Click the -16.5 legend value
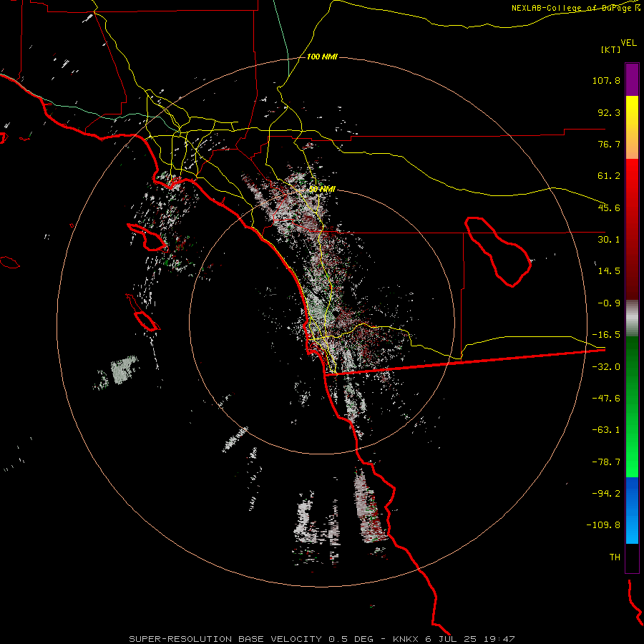 [x=606, y=335]
